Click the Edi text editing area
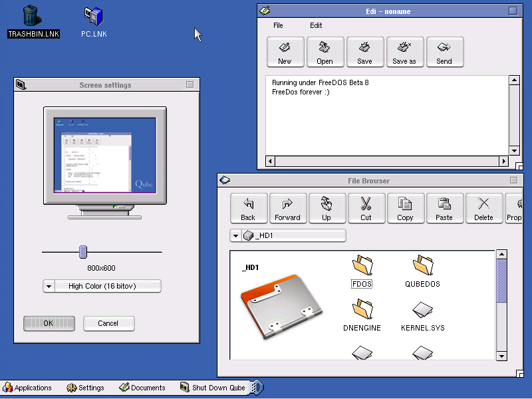532x399 pixels. (x=386, y=120)
